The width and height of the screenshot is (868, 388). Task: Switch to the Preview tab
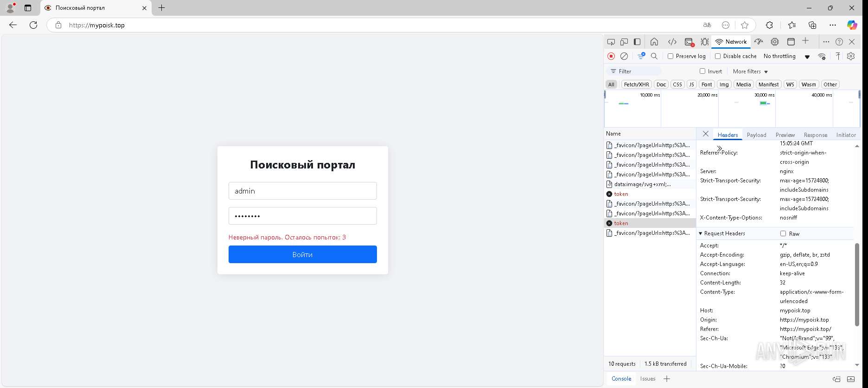click(x=785, y=135)
